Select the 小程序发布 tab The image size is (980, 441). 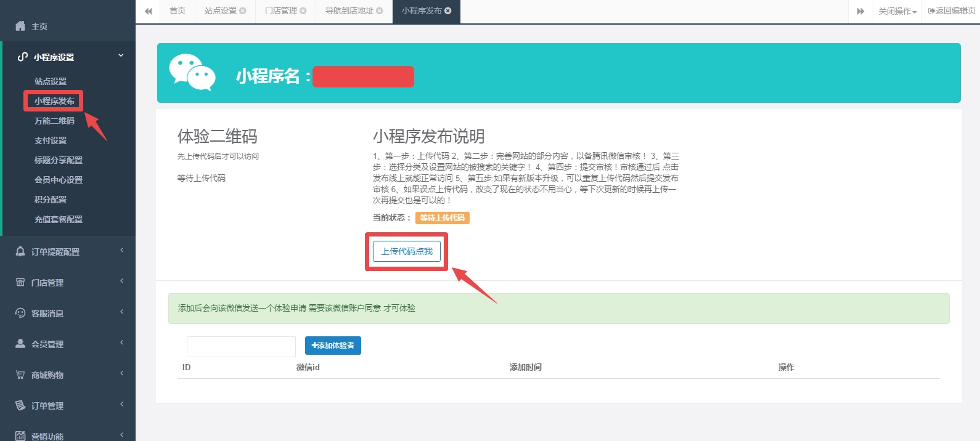(422, 11)
